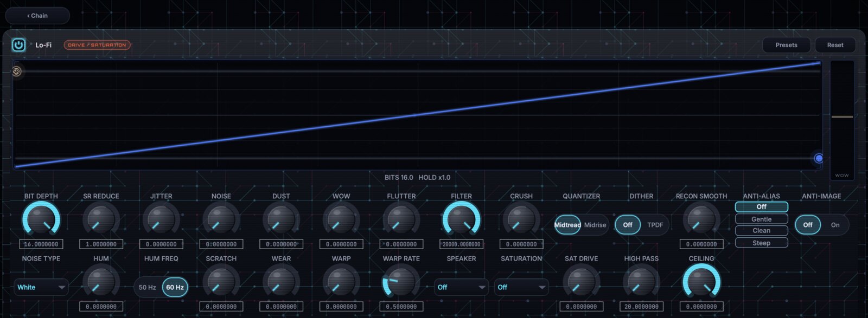This screenshot has width=868, height=318.
Task: Choose 50 Hz hum frequency
Action: (148, 287)
